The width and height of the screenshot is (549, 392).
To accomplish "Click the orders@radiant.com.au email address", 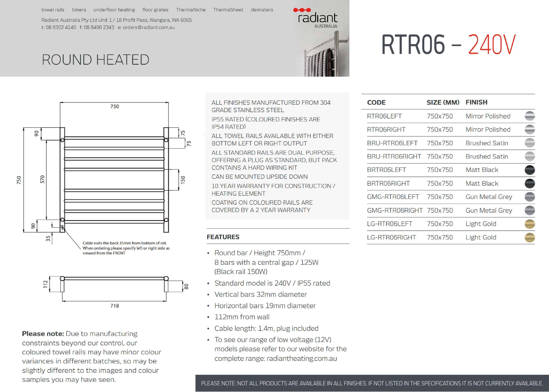I will tap(149, 27).
